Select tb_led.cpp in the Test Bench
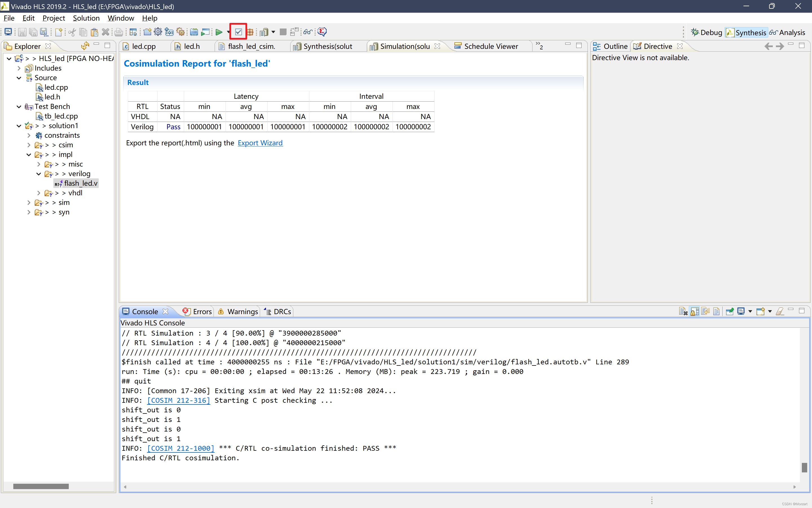 pyautogui.click(x=57, y=116)
